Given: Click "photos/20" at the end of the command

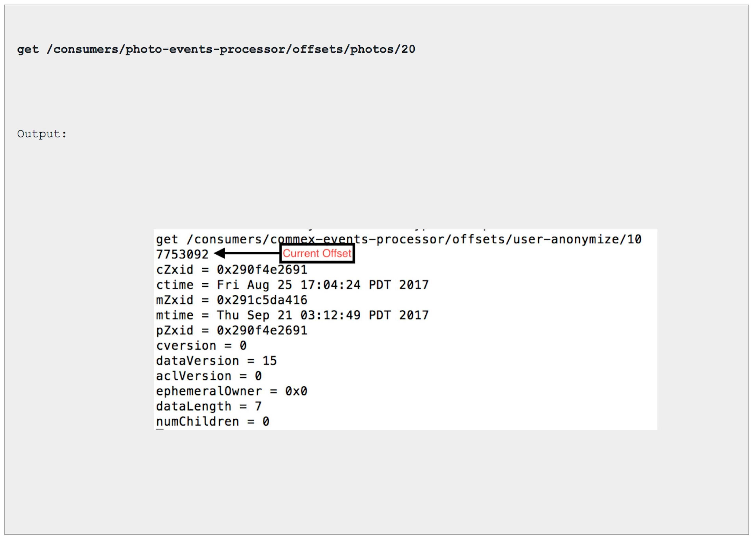Looking at the screenshot, I should click(383, 49).
